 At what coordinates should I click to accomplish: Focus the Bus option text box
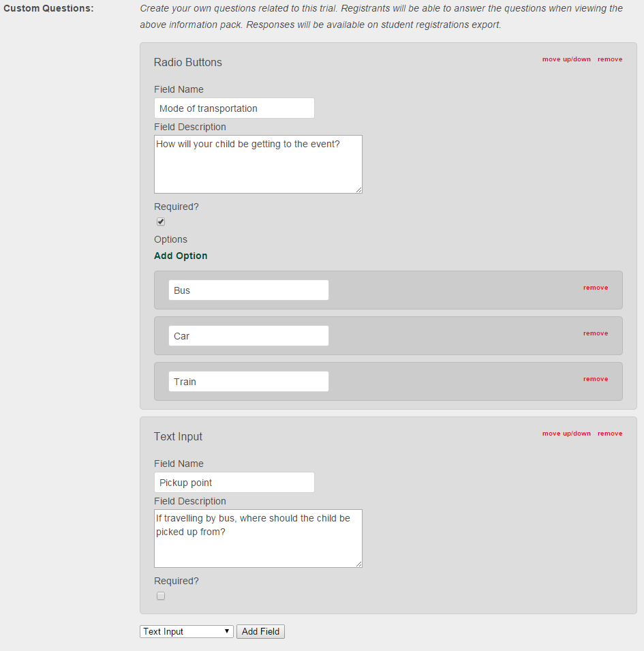click(248, 290)
